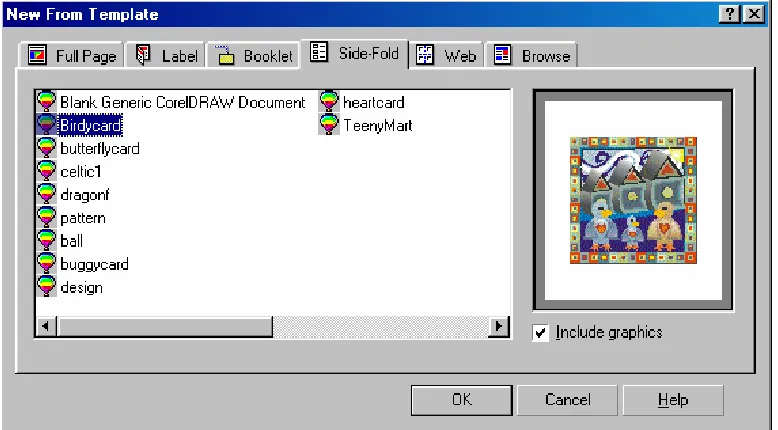Open the Help button

click(x=673, y=400)
